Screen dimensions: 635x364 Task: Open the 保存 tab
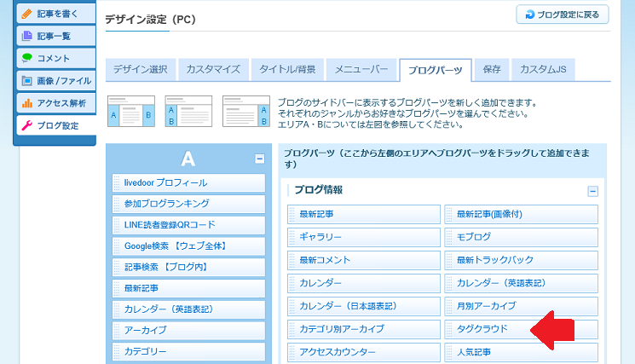click(x=492, y=70)
